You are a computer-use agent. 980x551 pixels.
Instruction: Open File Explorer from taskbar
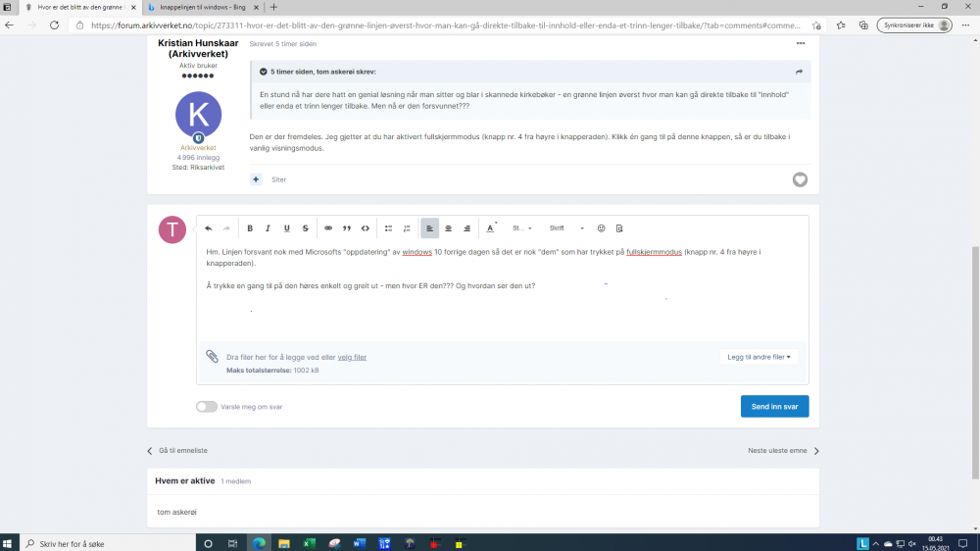point(284,543)
